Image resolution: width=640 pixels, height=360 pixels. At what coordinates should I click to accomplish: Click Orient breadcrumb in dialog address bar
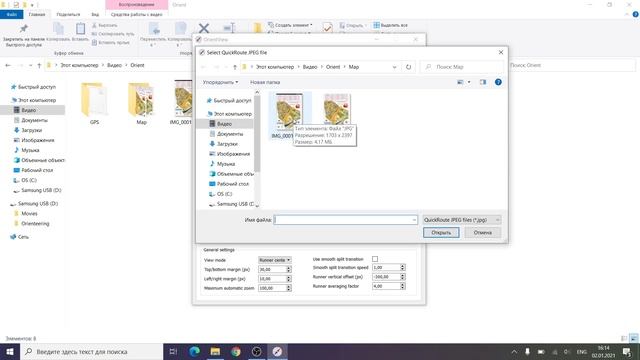coord(333,67)
